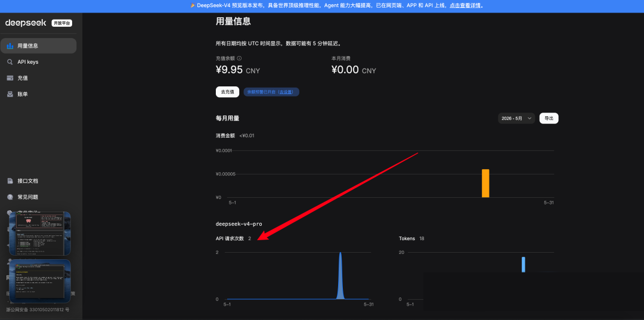Click the ¥0.00 CNY monthly spend amount
Screen dimensions: 644x320
354,70
